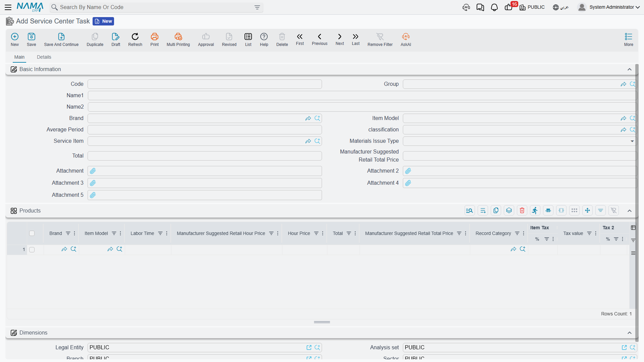
Task: Open the List view
Action: [x=248, y=40]
